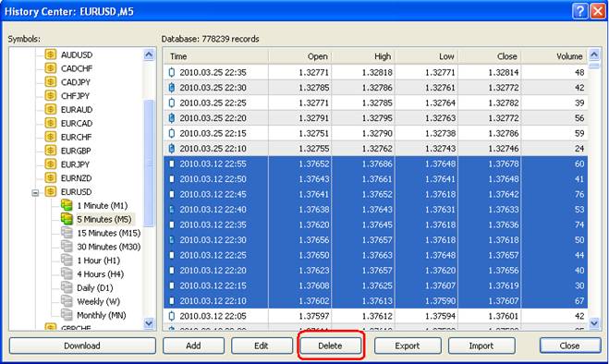Select the EURGBP gold coin icon
The image size is (609, 364).
[51, 151]
